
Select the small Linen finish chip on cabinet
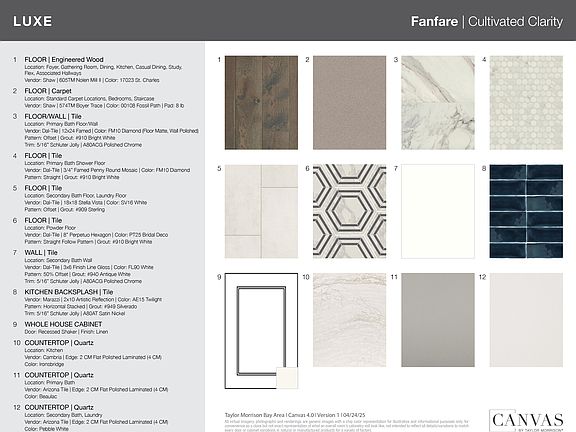coord(287,377)
